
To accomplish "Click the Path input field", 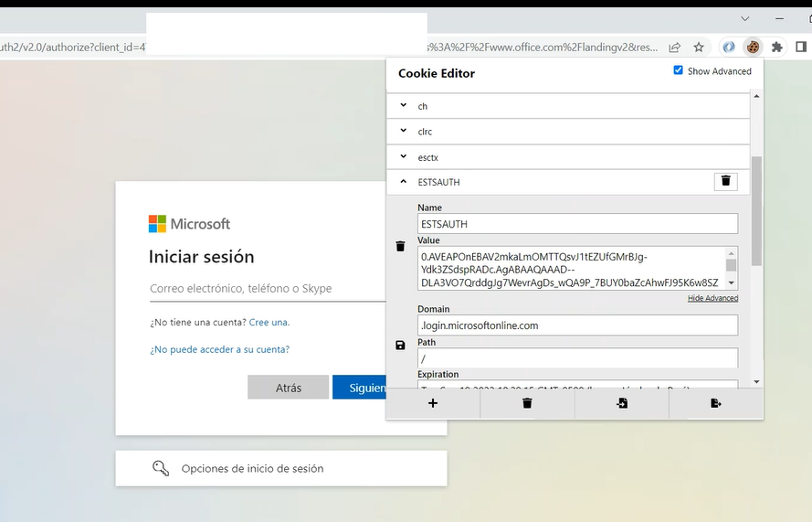I will pyautogui.click(x=577, y=358).
